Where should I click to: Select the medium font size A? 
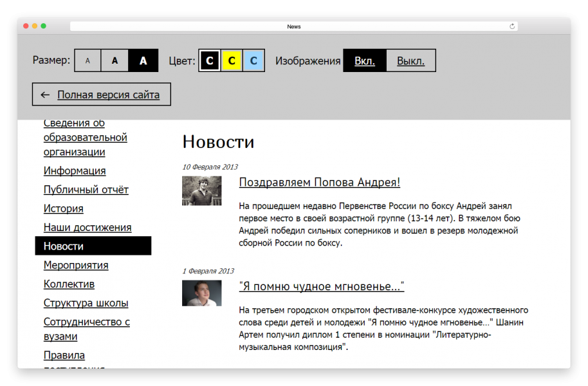pos(115,61)
